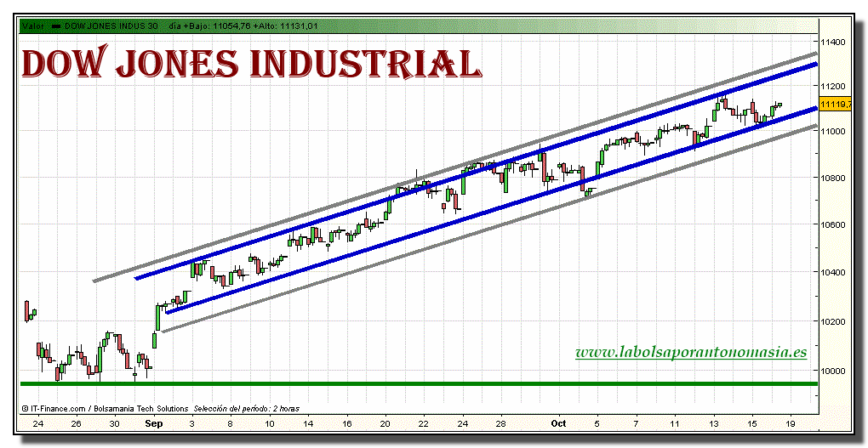Click the 10400 price axis label
868x448 pixels.
tap(832, 272)
